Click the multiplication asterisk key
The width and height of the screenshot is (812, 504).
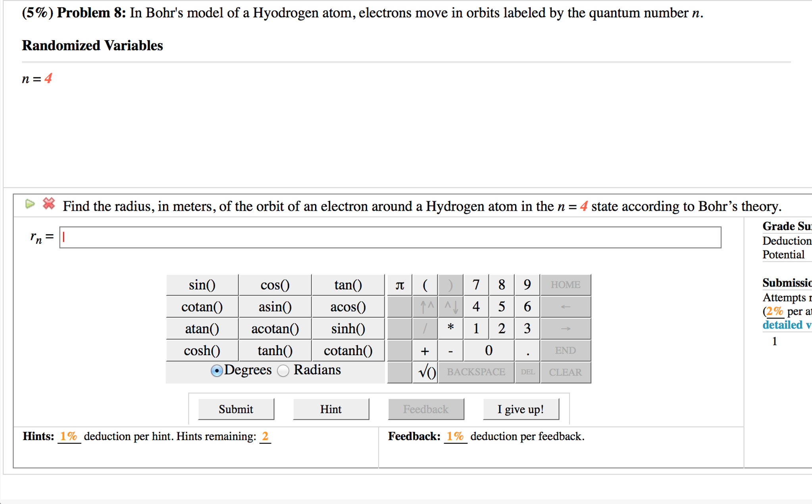[x=450, y=329]
